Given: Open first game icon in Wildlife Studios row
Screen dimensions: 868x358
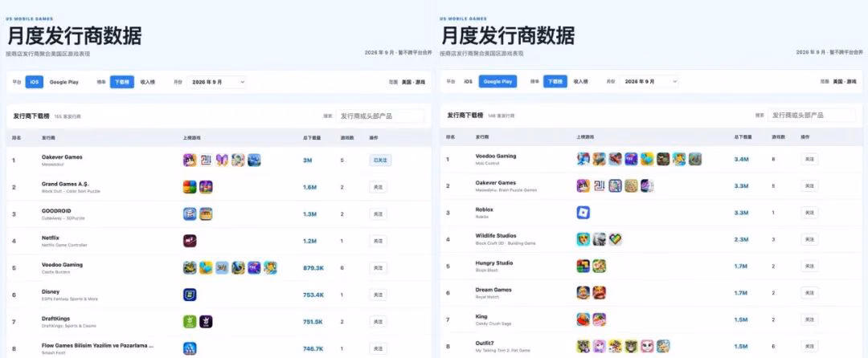Looking at the screenshot, I should 583,239.
